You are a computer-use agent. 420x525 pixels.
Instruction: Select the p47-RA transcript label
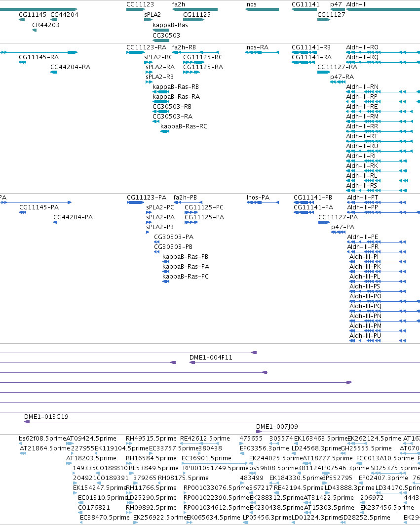342,77
